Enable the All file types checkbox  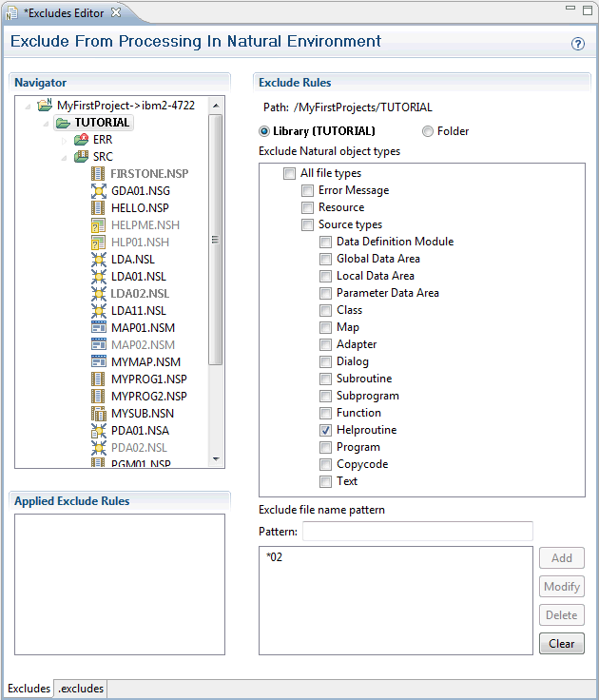(290, 174)
